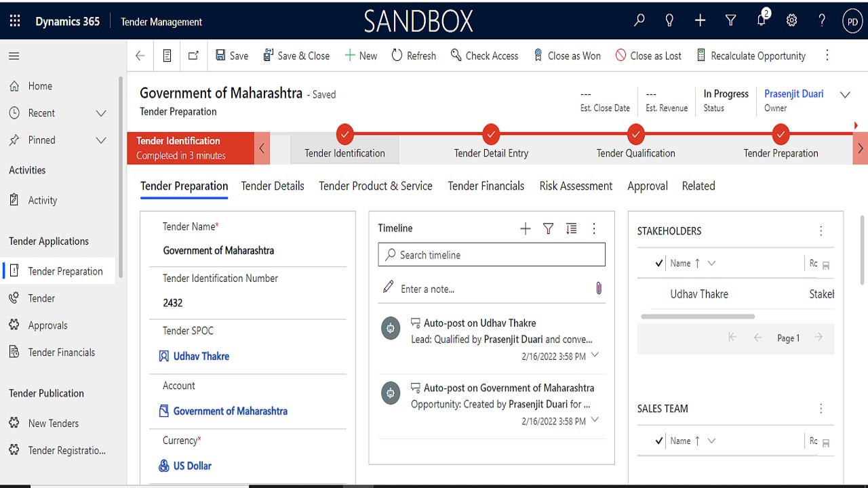The width and height of the screenshot is (868, 488).
Task: Click the plus quick create icon in top bar
Action: pos(700,21)
